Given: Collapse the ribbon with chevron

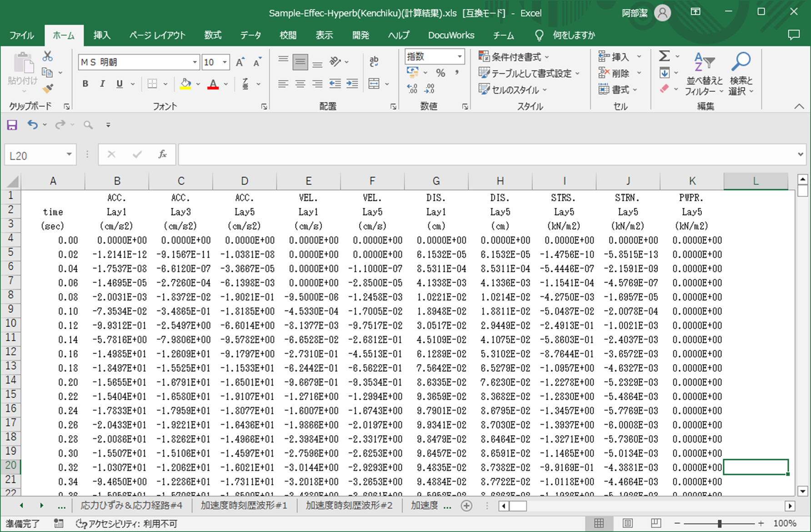Looking at the screenshot, I should coord(799,106).
